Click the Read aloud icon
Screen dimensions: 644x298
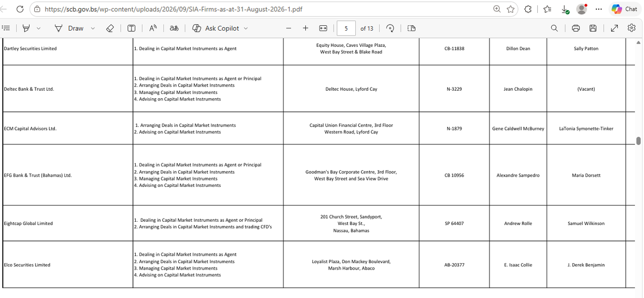[x=152, y=28]
